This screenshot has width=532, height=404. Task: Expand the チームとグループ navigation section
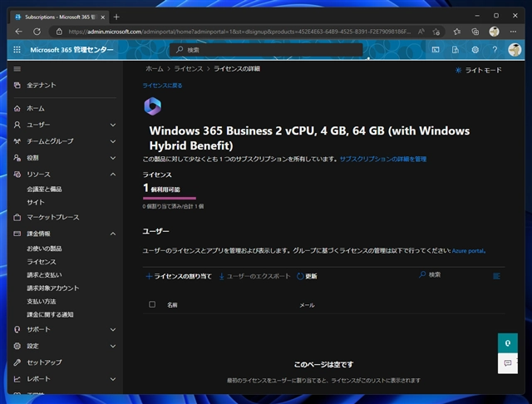pyautogui.click(x=113, y=141)
